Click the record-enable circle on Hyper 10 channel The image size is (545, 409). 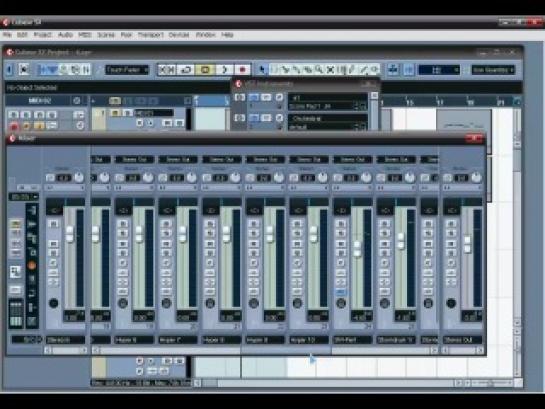(297, 303)
